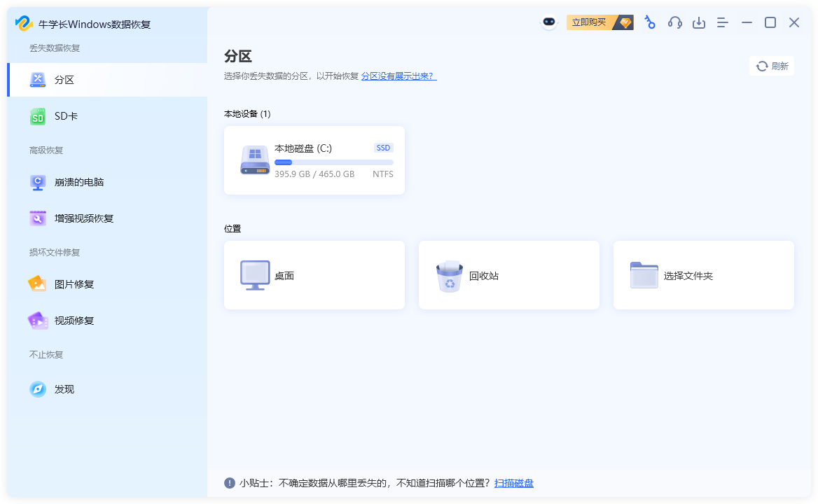The height and width of the screenshot is (504, 818).
Task: Click the tip exclamation info icon
Action: (230, 483)
